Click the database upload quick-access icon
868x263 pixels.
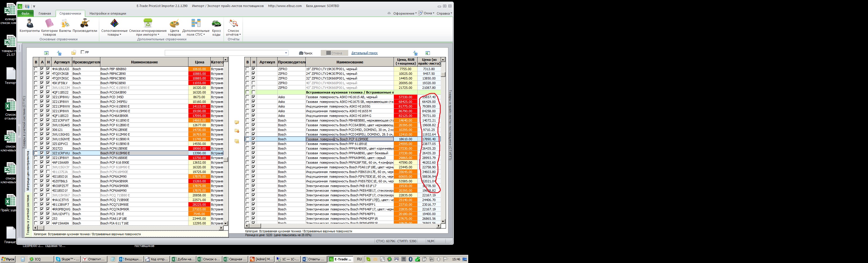click(x=27, y=6)
